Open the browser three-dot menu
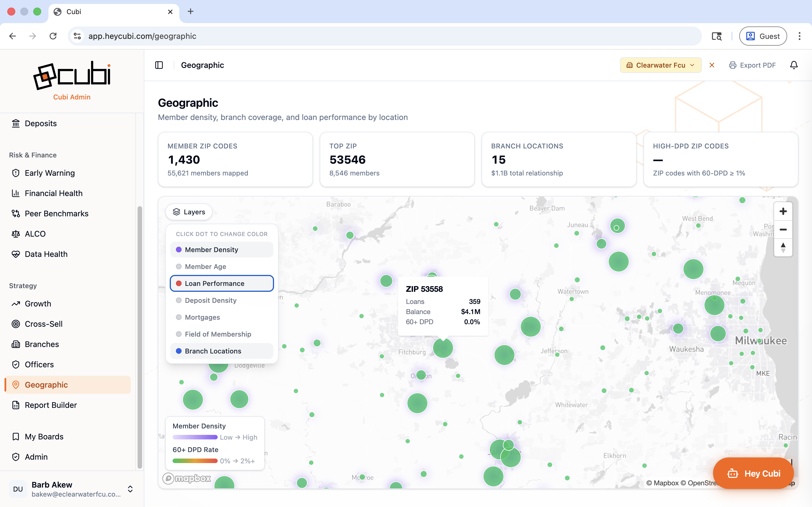 click(x=799, y=36)
